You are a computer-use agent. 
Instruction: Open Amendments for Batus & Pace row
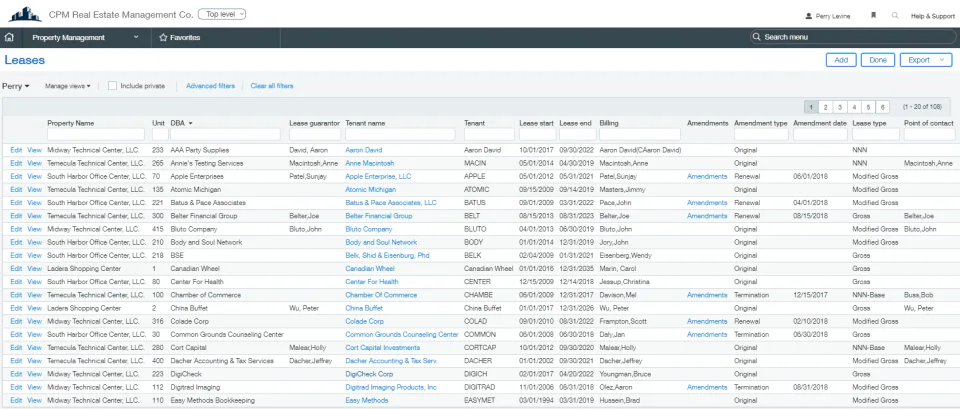[707, 203]
